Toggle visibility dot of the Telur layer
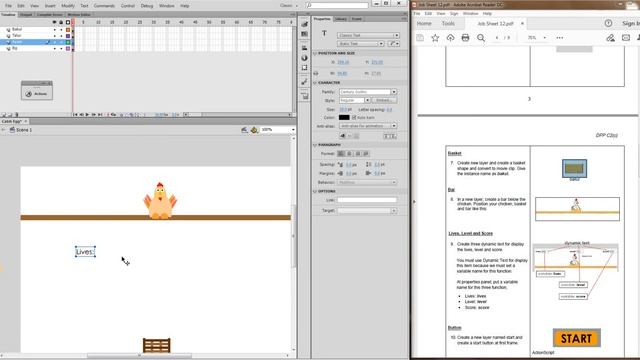Image resolution: width=640 pixels, height=360 pixels. pyautogui.click(x=55, y=36)
